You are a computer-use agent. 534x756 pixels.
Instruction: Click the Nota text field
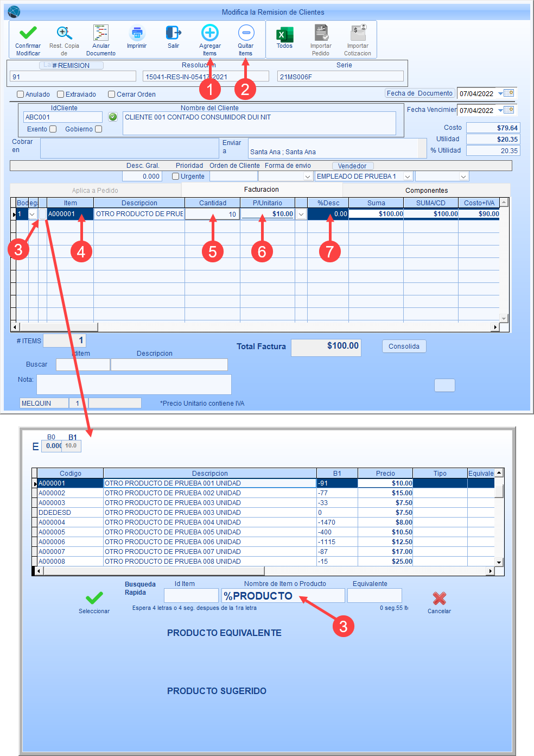pos(133,384)
